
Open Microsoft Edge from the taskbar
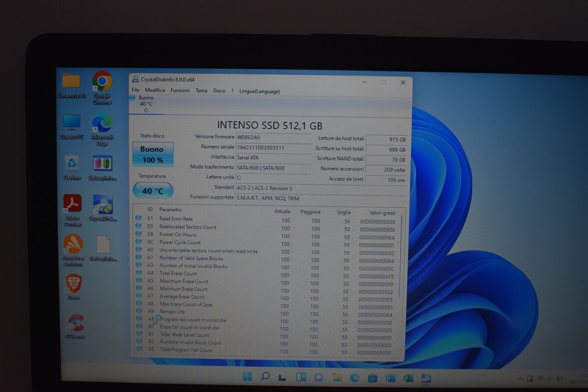point(355,377)
